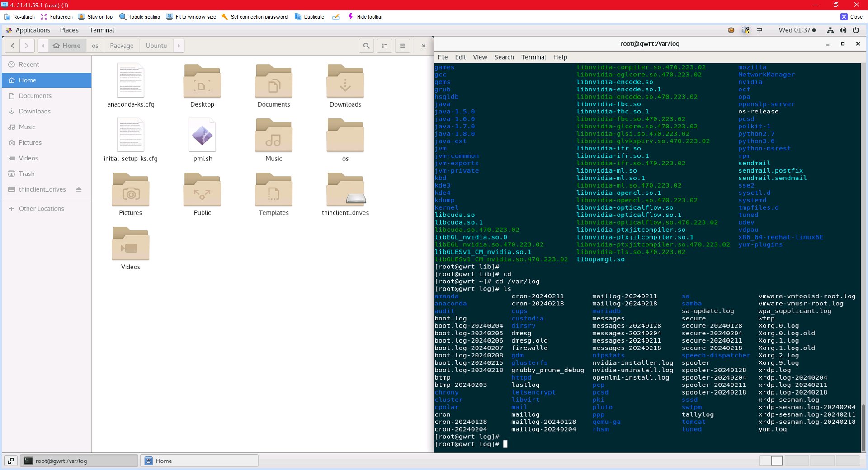Open the Terminal app menu in top panel
Screen dimensions: 868x470
pyautogui.click(x=102, y=30)
